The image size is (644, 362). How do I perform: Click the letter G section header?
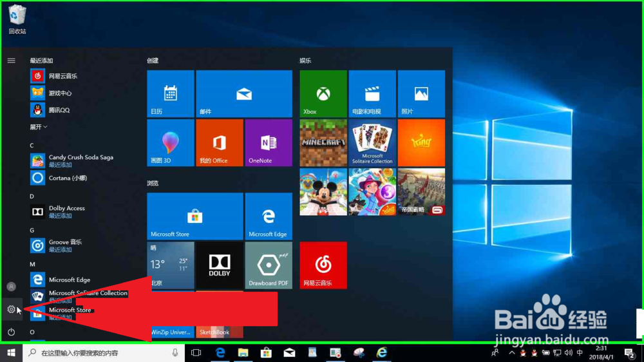pos(32,231)
